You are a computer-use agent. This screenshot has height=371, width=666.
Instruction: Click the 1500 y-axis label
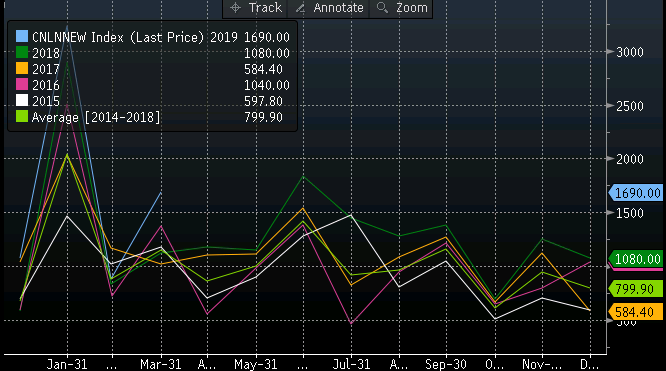(x=630, y=213)
